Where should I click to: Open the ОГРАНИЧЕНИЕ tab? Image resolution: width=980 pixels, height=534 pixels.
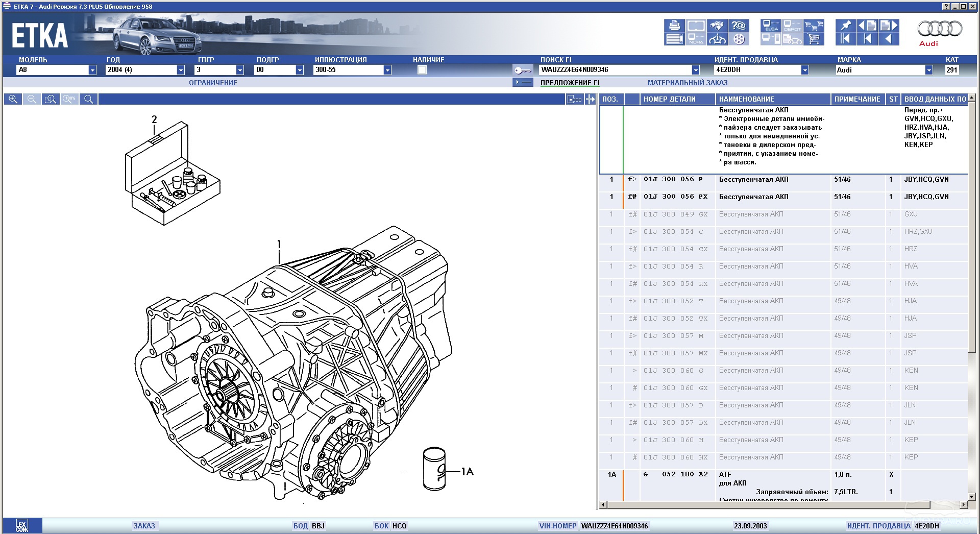pyautogui.click(x=213, y=83)
